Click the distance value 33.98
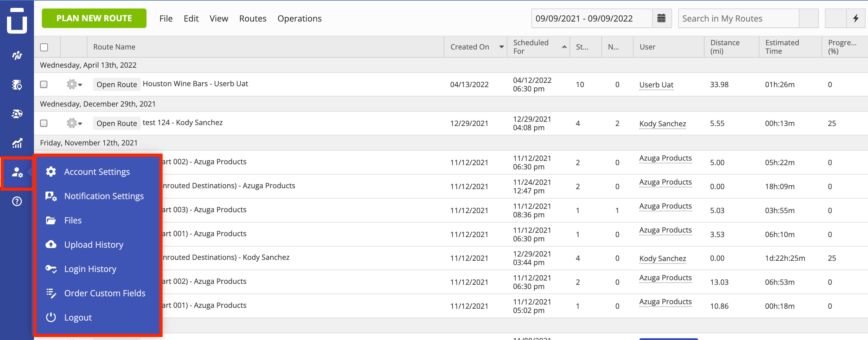The height and width of the screenshot is (340, 868). click(719, 84)
